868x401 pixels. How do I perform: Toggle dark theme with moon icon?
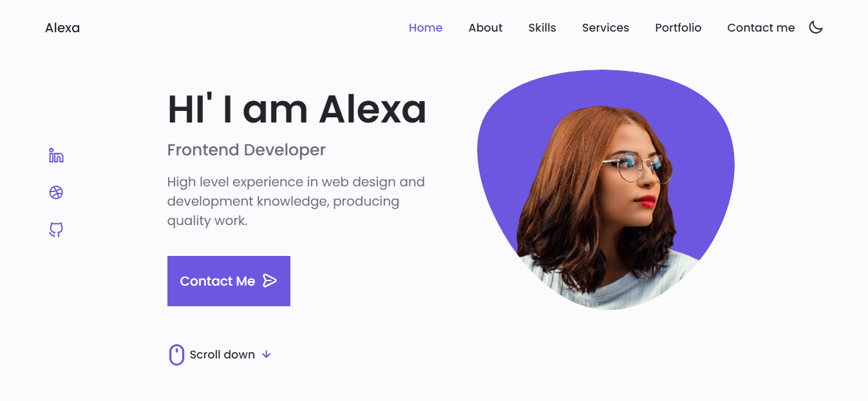[816, 27]
